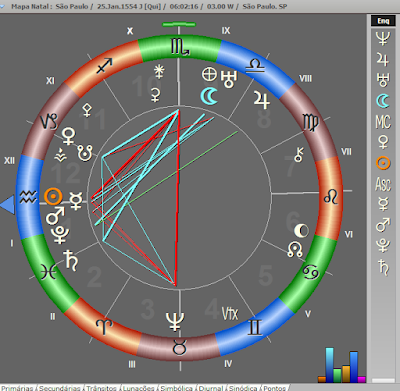Click the green Midheaven marker above Scorpio
Viewport: 400px width, 391px height.
179,24
